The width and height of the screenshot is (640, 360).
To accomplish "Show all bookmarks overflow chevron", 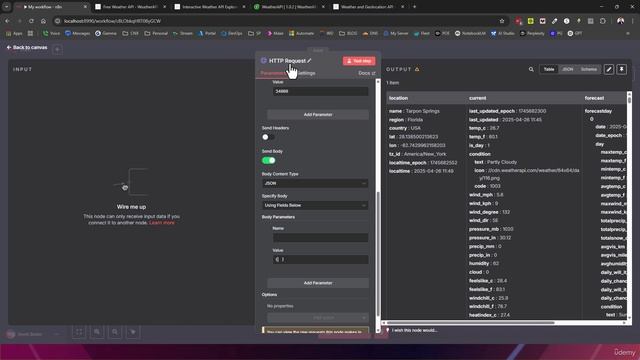I will (x=628, y=33).
